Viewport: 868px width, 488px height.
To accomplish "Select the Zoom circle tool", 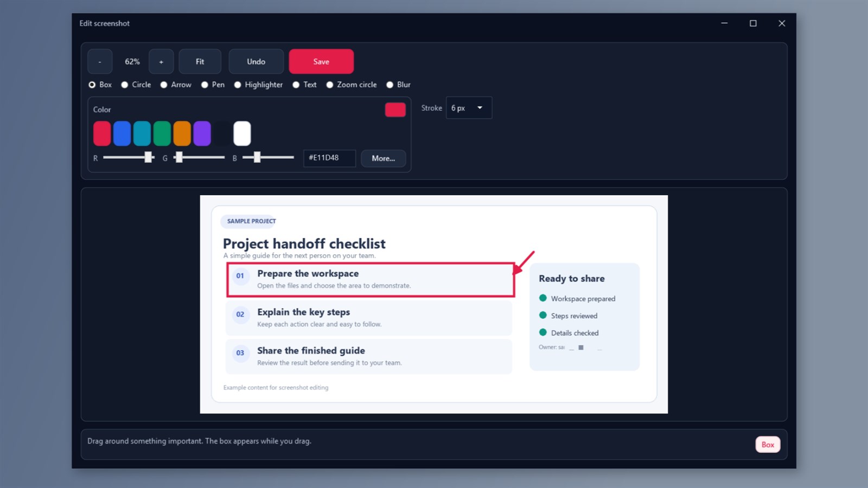I will tap(351, 85).
